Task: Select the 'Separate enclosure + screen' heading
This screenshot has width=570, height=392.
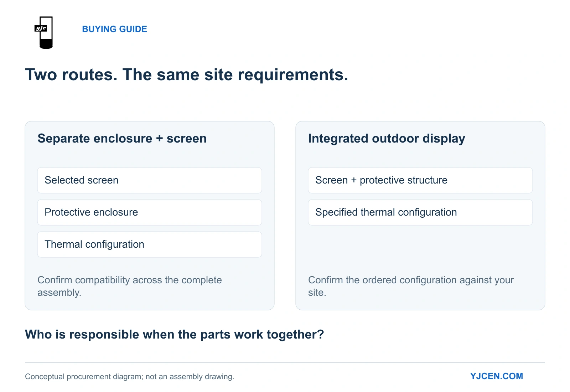Action: [122, 138]
